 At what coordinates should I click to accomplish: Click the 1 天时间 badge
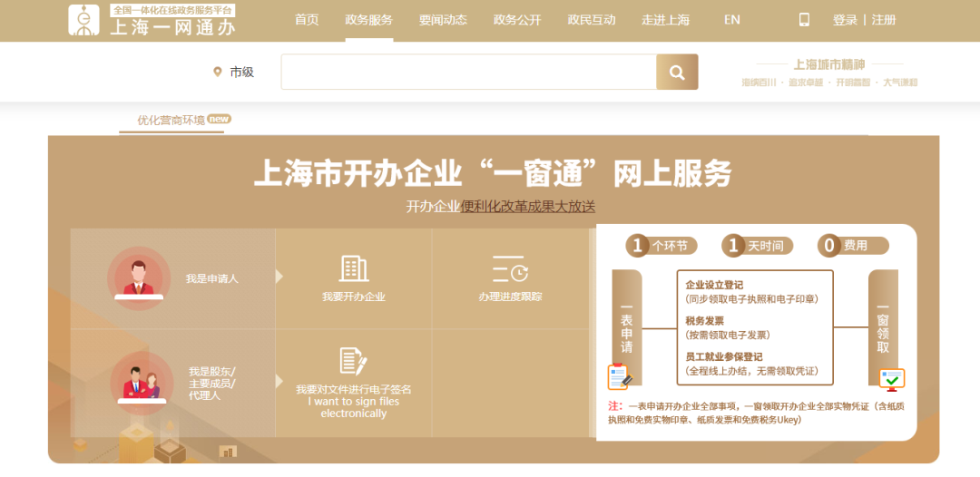757,246
